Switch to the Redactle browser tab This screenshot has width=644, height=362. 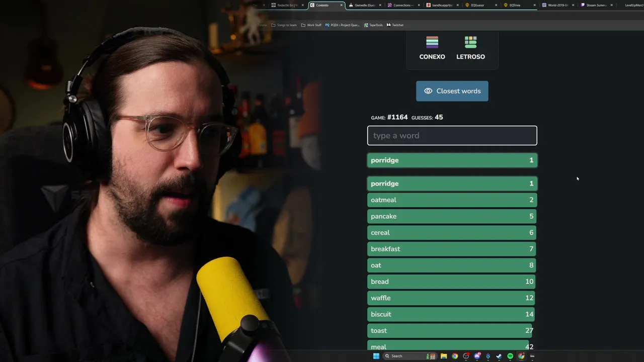click(x=288, y=5)
